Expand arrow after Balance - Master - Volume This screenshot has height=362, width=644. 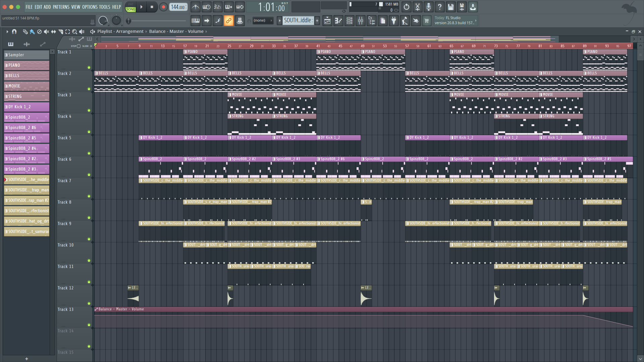[x=206, y=32]
